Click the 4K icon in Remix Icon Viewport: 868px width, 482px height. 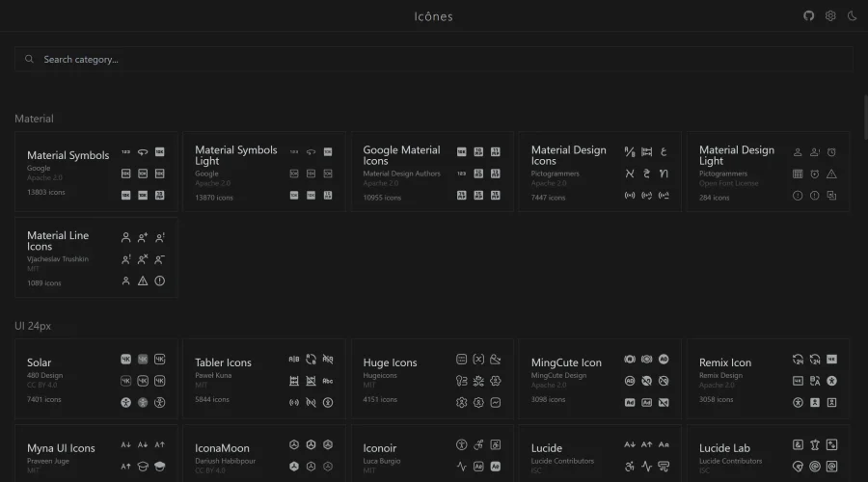[x=831, y=360]
